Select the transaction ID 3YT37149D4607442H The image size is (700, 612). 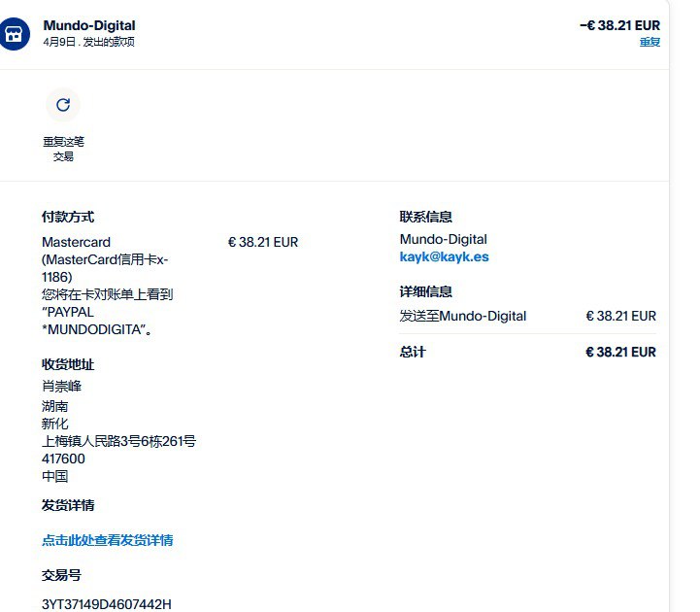click(x=106, y=604)
